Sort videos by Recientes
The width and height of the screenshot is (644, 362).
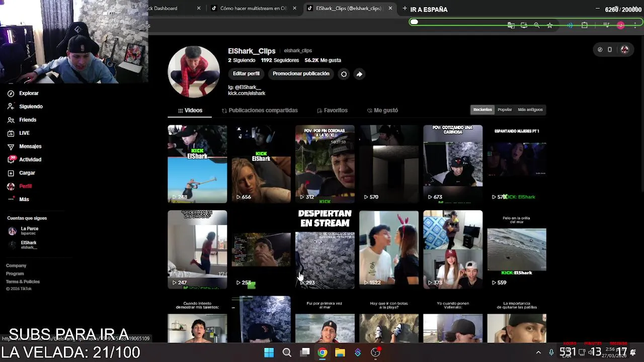click(482, 110)
